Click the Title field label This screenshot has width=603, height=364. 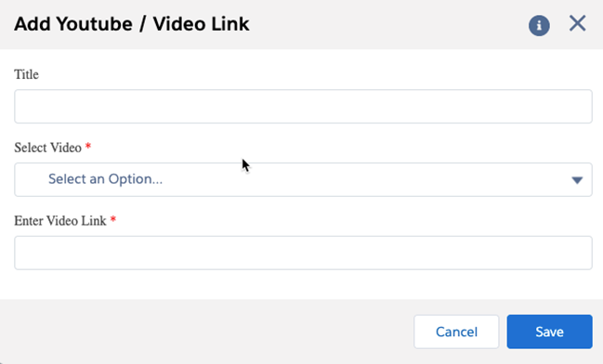(x=27, y=74)
